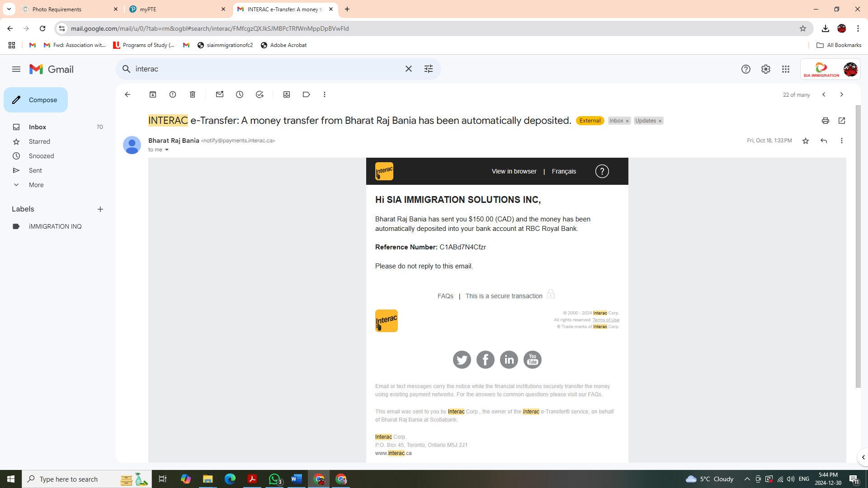Open the Programs of Study bookmark
This screenshot has width=868, height=488.
pos(144,45)
